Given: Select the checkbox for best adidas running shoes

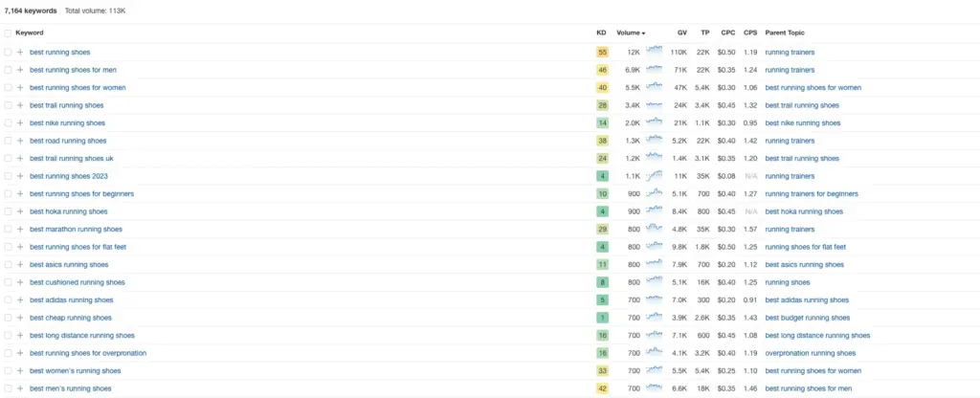Looking at the screenshot, I should point(9,299).
